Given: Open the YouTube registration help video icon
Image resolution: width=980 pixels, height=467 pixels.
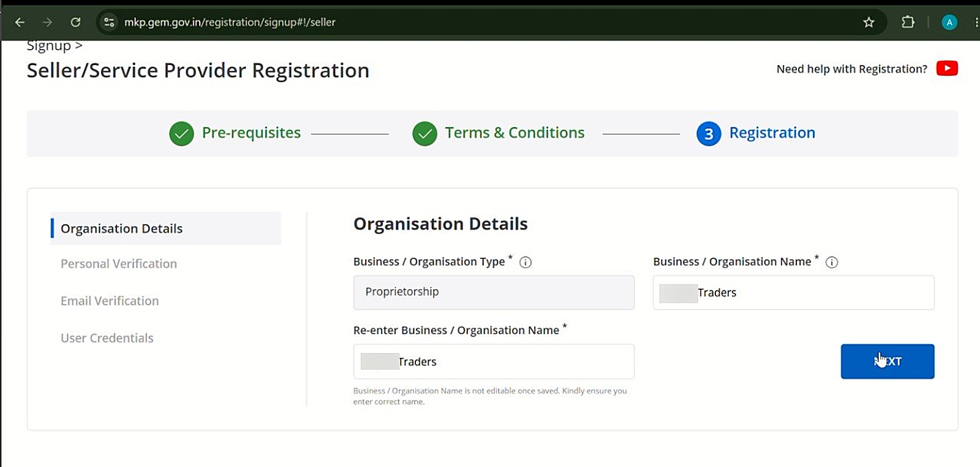Looking at the screenshot, I should pyautogui.click(x=947, y=69).
